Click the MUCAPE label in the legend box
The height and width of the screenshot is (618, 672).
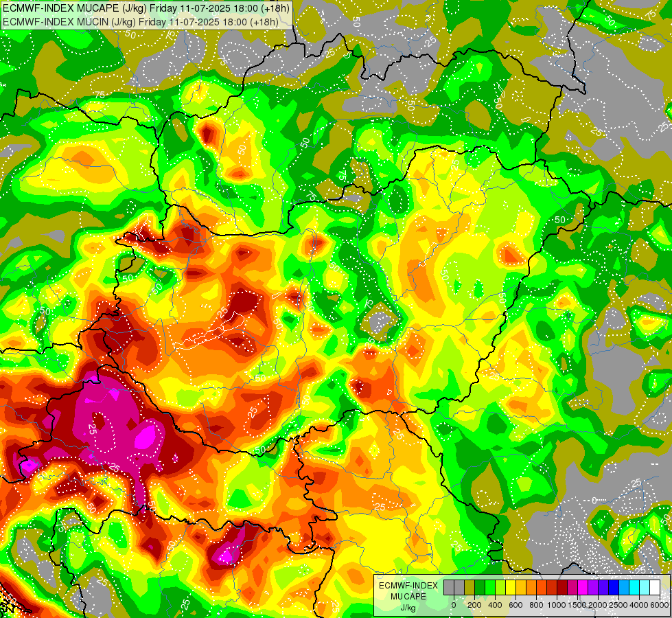[x=408, y=597]
